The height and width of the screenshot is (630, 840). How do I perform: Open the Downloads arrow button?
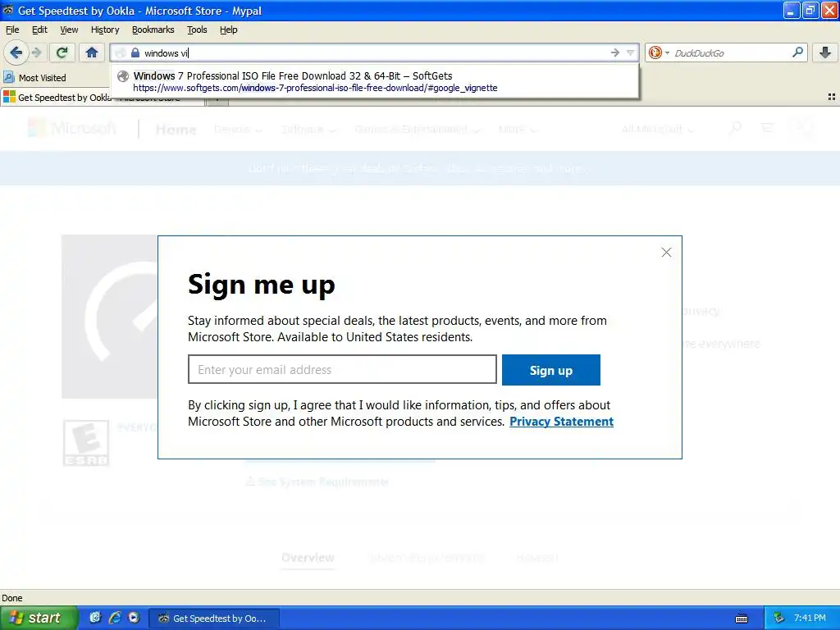pyautogui.click(x=825, y=52)
